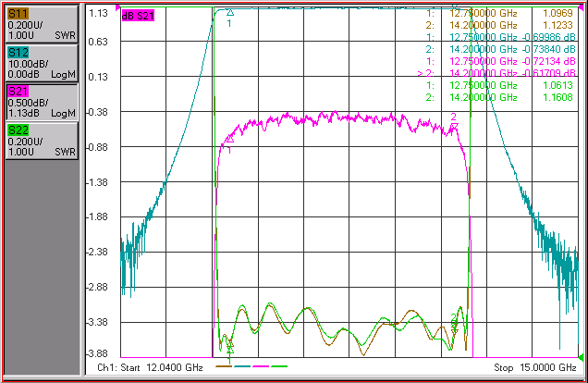
Task: Click the brown marker 1 readout 1.0969
Action: coord(558,13)
